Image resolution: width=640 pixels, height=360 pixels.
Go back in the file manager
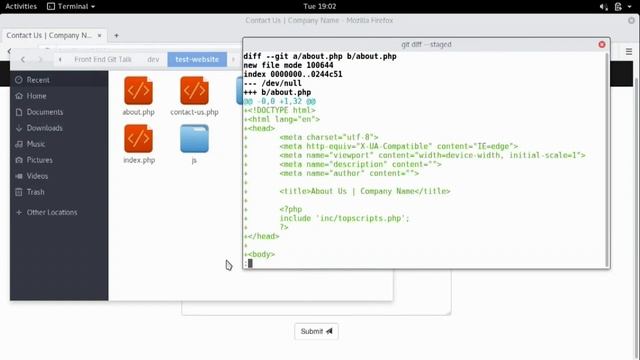[23, 60]
